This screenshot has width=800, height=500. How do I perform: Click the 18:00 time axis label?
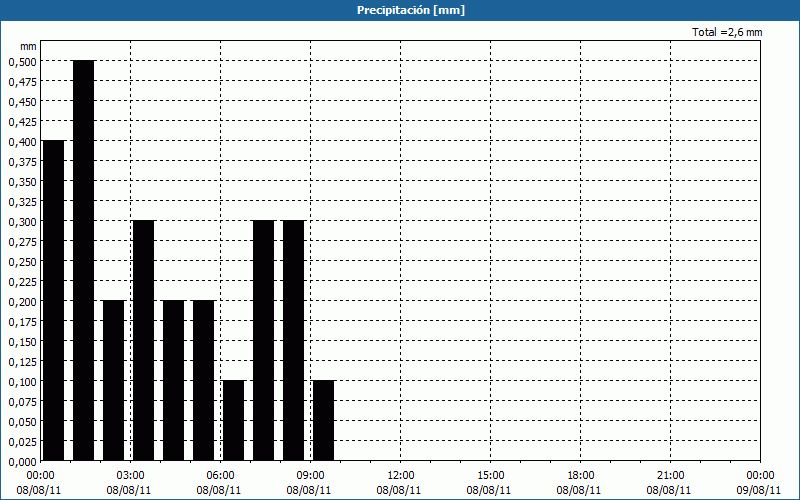[580, 476]
